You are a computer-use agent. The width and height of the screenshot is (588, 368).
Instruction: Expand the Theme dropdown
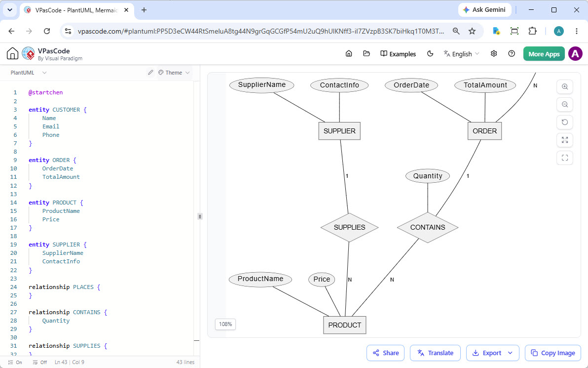(x=174, y=73)
